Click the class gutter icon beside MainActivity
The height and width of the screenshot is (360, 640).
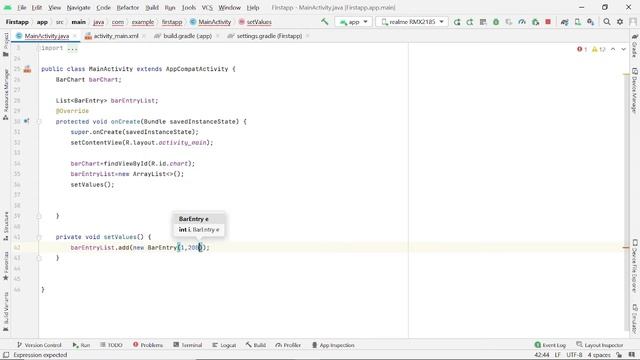27,69
